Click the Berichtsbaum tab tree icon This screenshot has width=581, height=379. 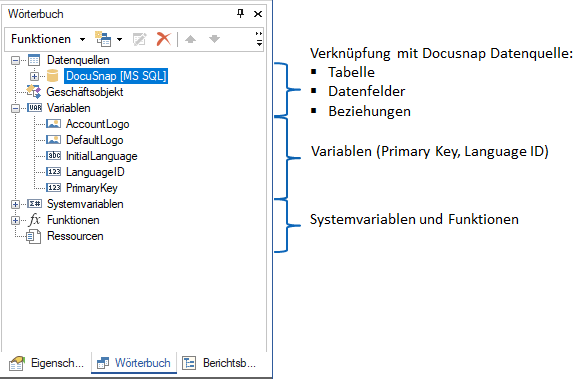tap(189, 363)
